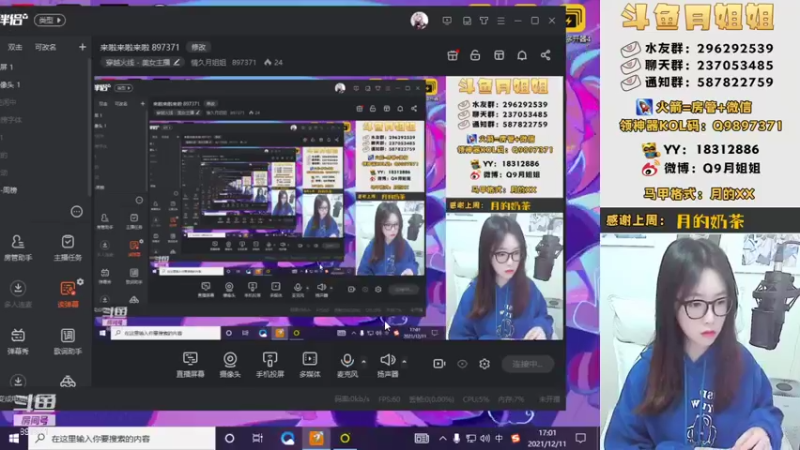
Task: Open Cortana circle on the taskbar
Action: click(230, 438)
